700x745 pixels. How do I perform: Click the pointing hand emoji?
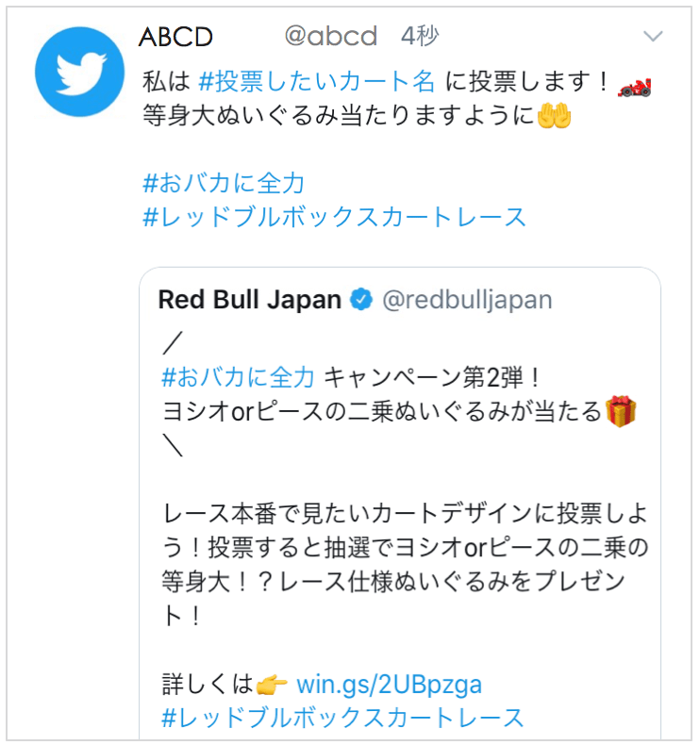[272, 686]
